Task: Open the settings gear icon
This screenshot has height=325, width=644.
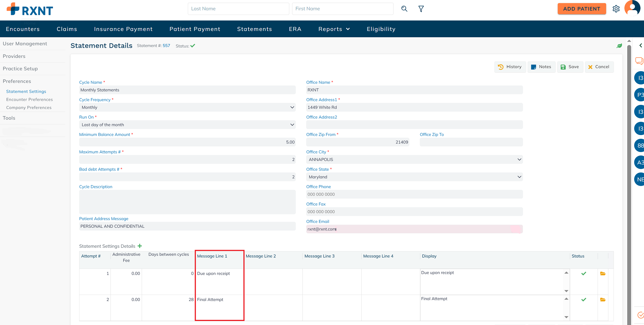Action: coord(616,9)
